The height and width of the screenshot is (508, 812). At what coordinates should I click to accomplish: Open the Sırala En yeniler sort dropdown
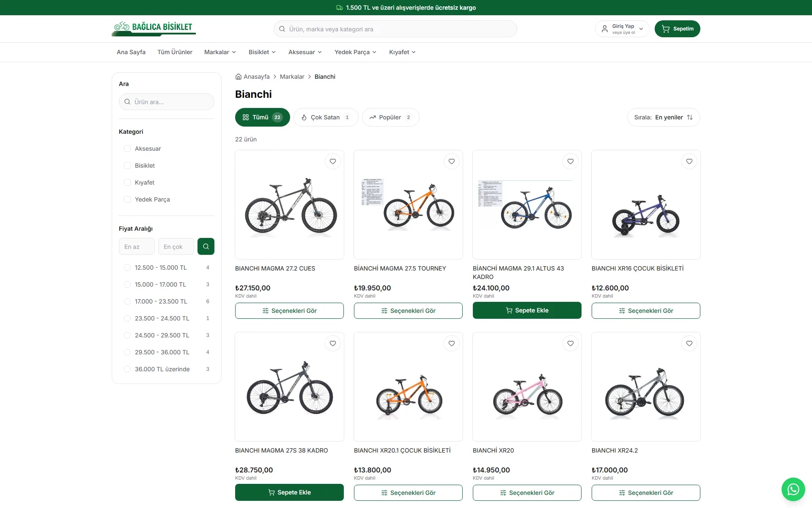tap(664, 117)
